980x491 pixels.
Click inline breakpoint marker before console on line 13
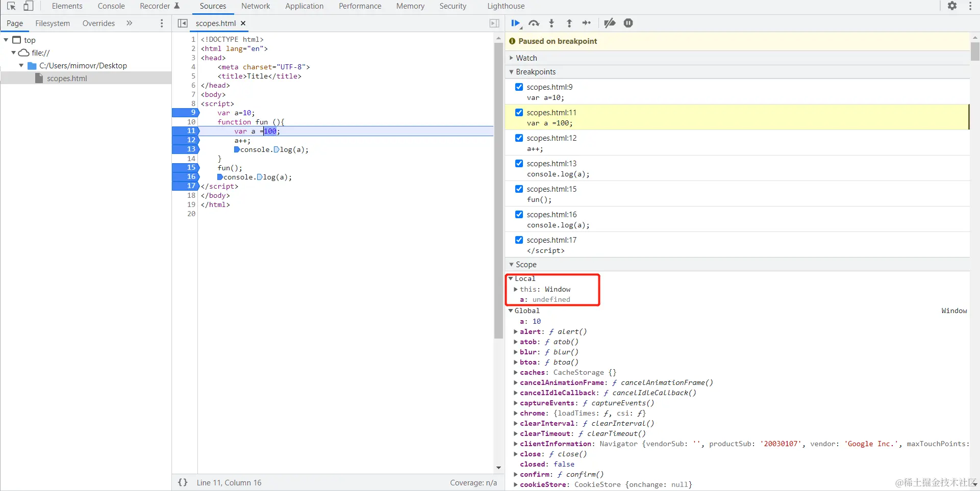click(x=237, y=149)
